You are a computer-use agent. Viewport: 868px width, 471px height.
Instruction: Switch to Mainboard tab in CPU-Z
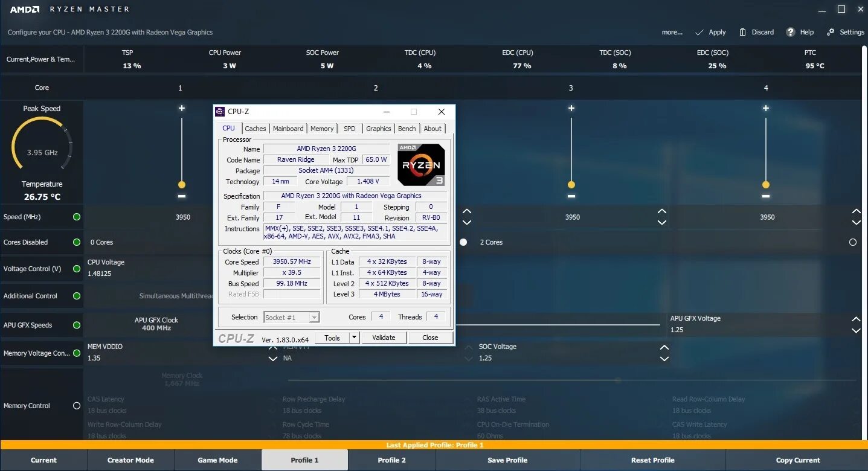pos(288,129)
